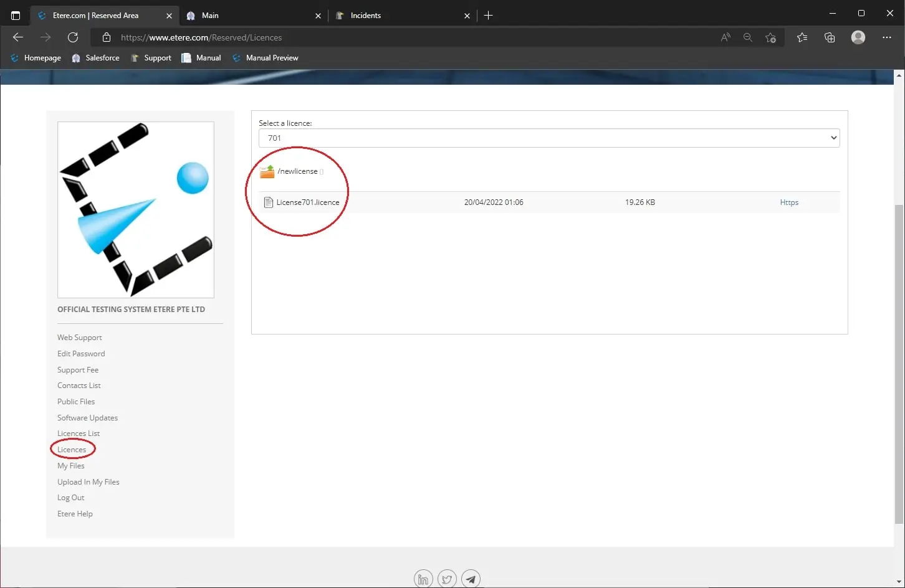Open the Twitter footer icon
This screenshot has height=588, width=905.
coord(447,579)
